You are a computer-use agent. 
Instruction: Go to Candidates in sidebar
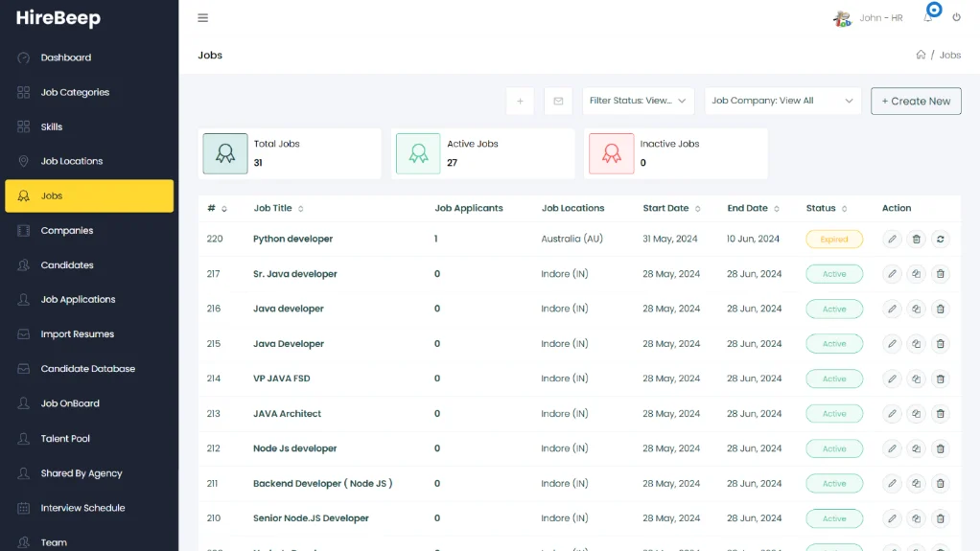pyautogui.click(x=67, y=265)
